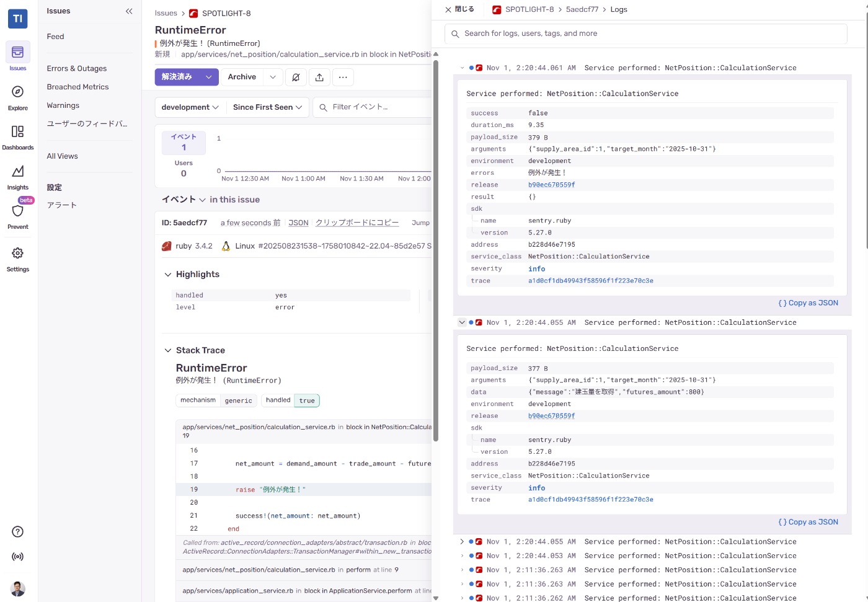Collapse the Issues sidebar with double chevron
The height and width of the screenshot is (602, 868).
tap(129, 11)
